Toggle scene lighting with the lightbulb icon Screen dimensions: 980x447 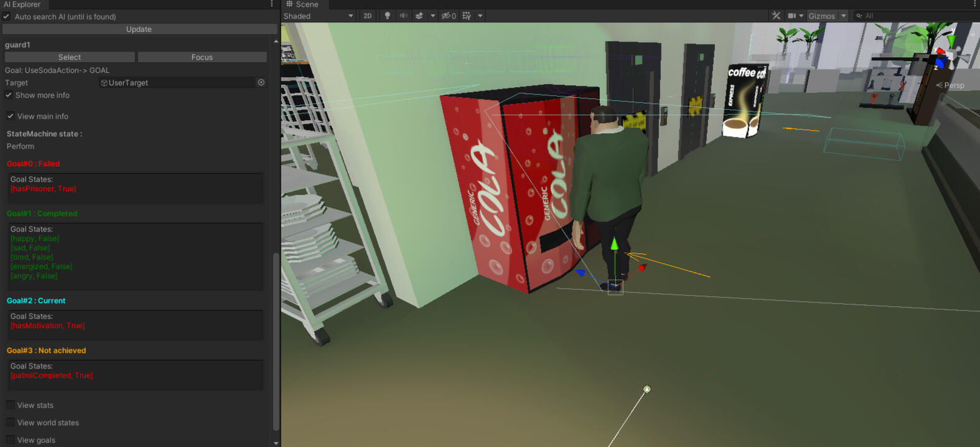click(387, 16)
